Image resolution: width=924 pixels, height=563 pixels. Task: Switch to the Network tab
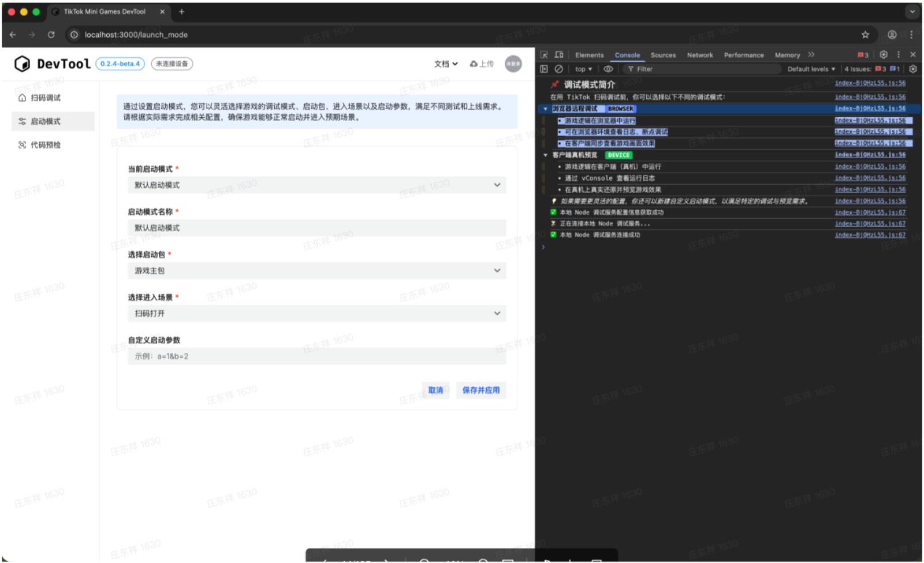(x=699, y=55)
